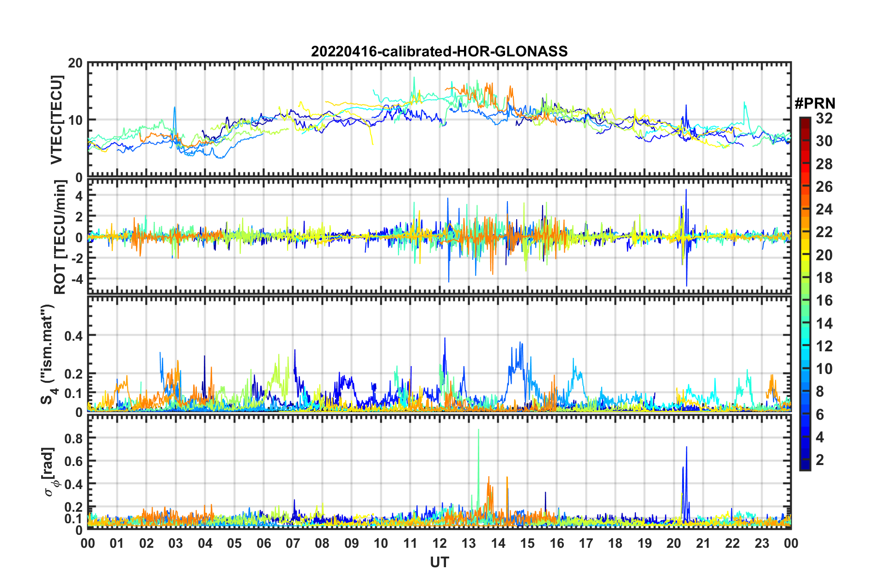The height and width of the screenshot is (588, 879).
Task: Click the ROT [TECU/min] axis label
Action: pyautogui.click(x=60, y=237)
